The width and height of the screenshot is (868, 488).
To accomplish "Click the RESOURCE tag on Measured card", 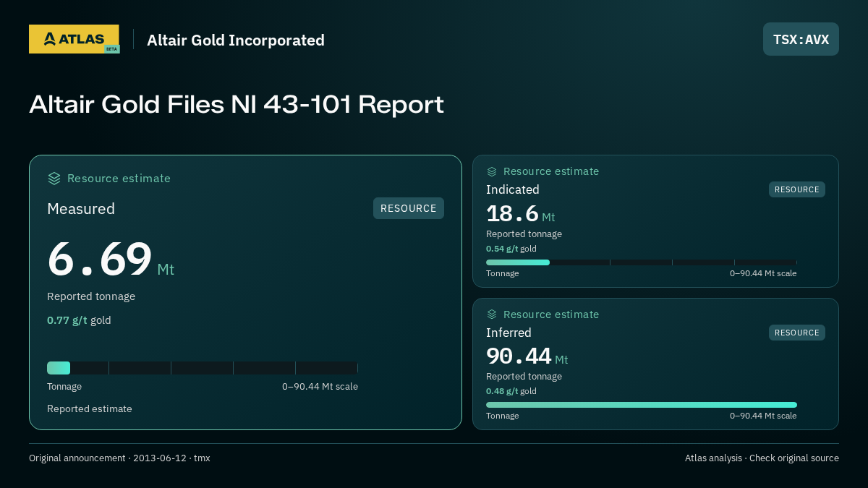I will tap(409, 208).
